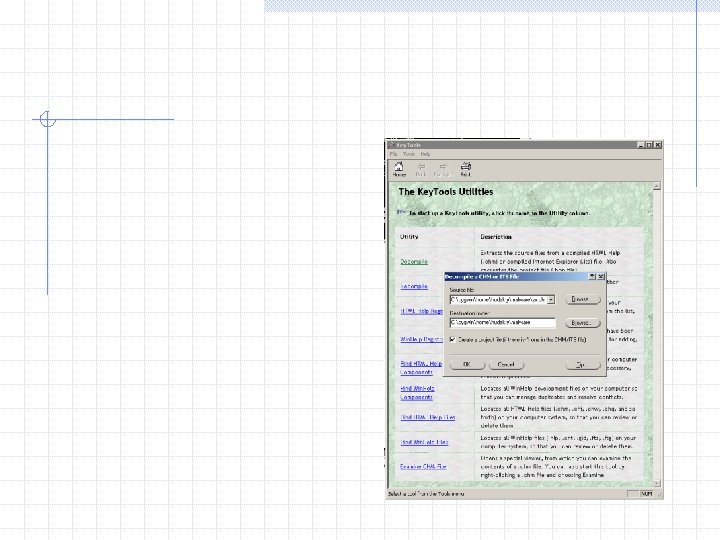Click the 'Description' column header
Image resolution: width=720 pixels, height=540 pixels.
(496, 237)
